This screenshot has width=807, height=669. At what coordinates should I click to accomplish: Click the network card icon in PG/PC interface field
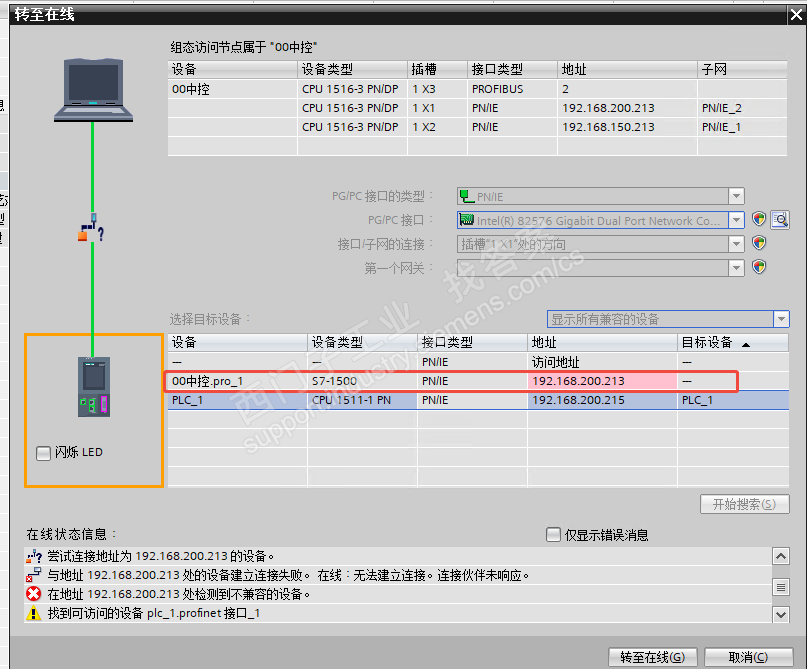(x=467, y=220)
